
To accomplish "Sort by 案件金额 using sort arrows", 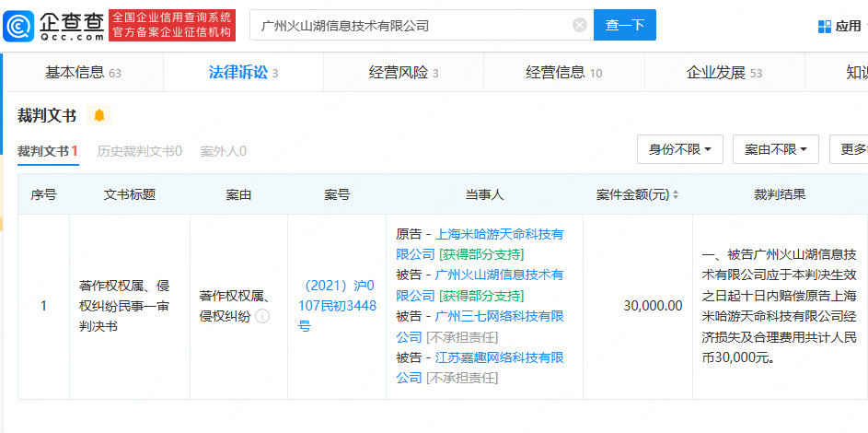I will (676, 195).
